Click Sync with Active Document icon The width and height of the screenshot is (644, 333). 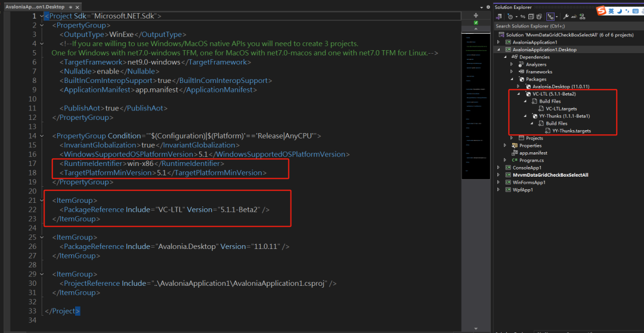(522, 17)
